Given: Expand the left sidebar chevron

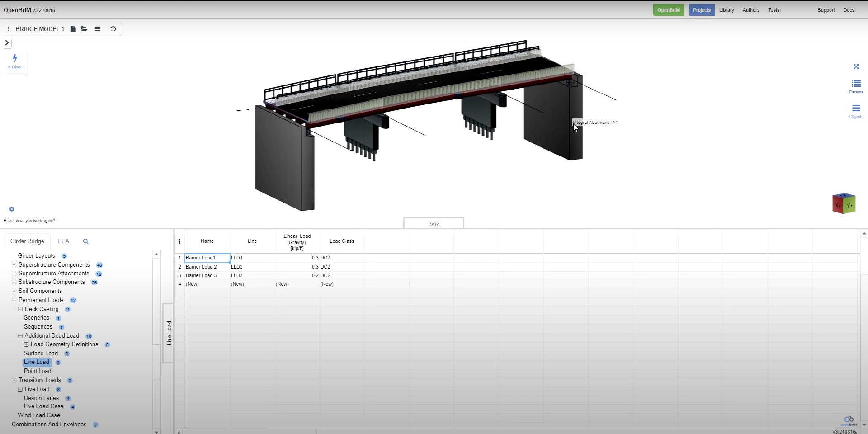Looking at the screenshot, I should 7,43.
